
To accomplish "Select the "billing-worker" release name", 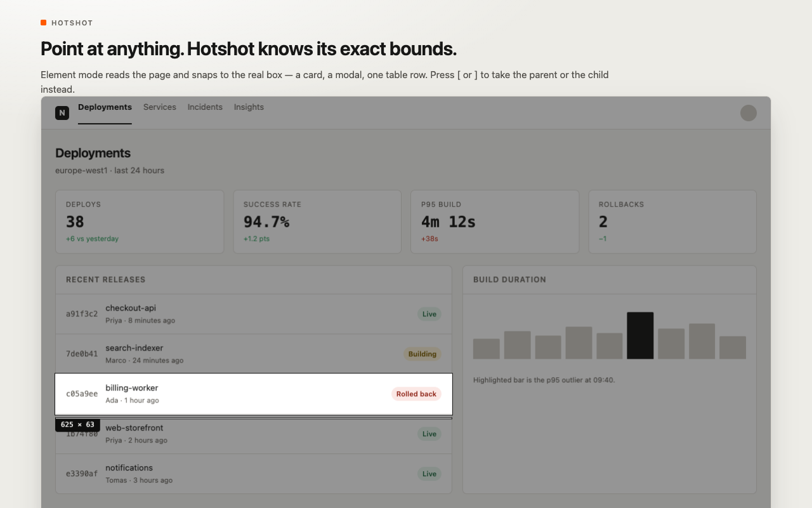I will pyautogui.click(x=132, y=388).
